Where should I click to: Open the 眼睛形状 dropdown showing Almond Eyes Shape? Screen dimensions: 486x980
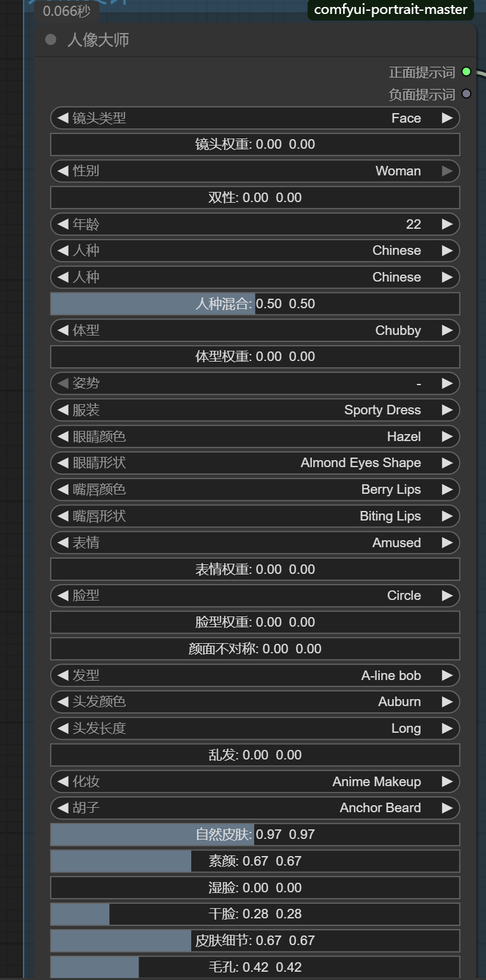[x=255, y=463]
